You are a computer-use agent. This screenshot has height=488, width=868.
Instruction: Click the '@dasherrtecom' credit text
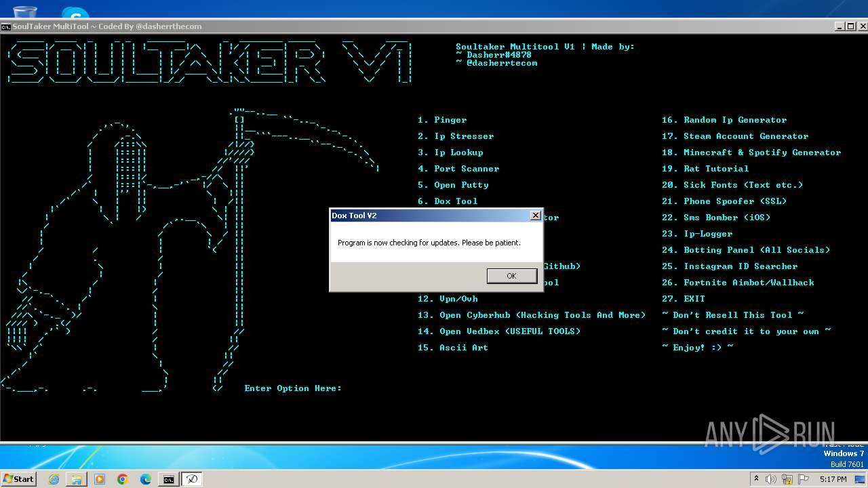pos(502,63)
